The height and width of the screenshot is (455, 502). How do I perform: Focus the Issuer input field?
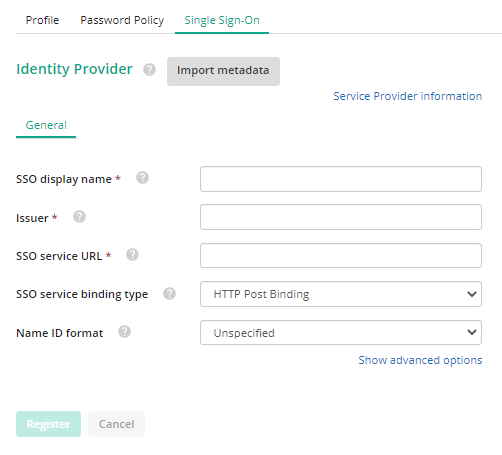[341, 217]
